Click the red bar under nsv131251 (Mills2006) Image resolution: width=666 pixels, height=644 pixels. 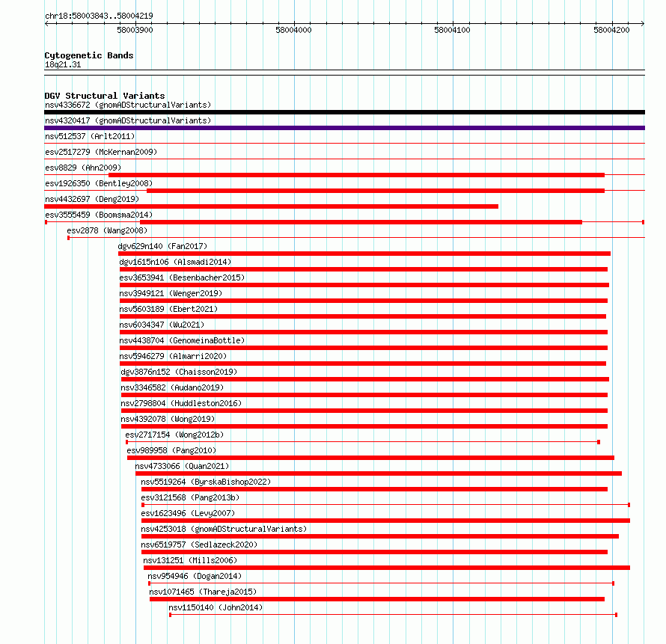[387, 568]
